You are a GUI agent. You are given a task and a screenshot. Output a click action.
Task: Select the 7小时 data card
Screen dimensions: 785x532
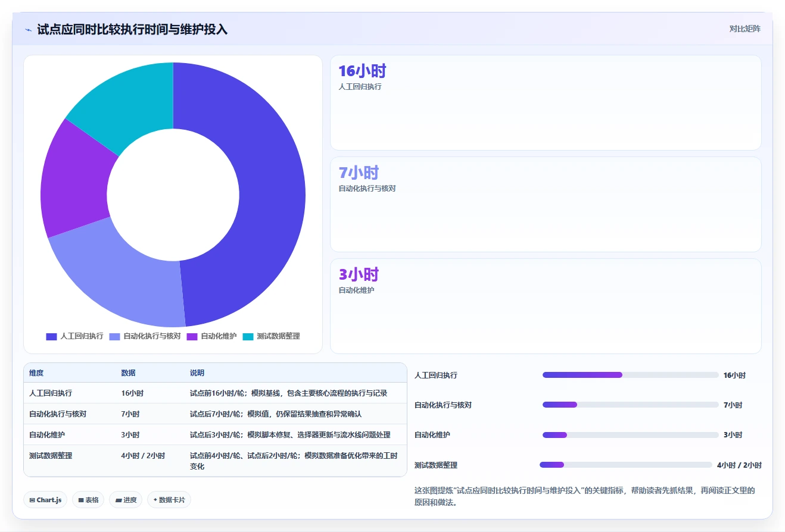546,204
